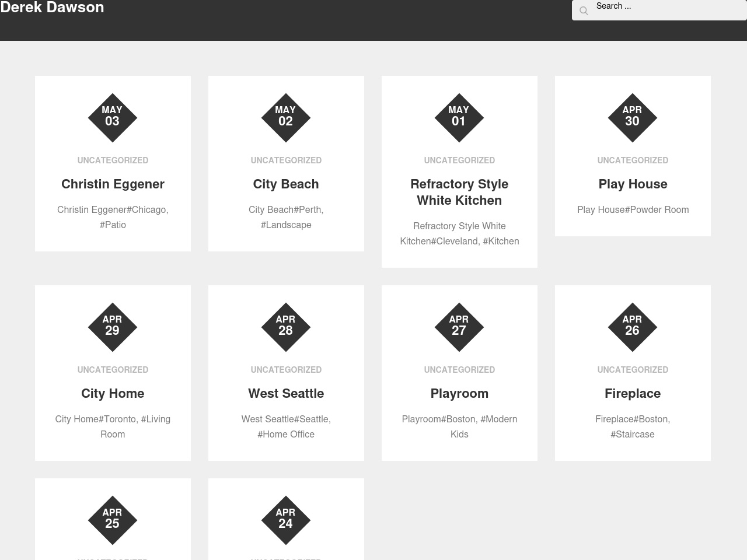Click the excerpt 'Play House#Powder Room'
Viewport: 747px width, 560px height.
633,209
